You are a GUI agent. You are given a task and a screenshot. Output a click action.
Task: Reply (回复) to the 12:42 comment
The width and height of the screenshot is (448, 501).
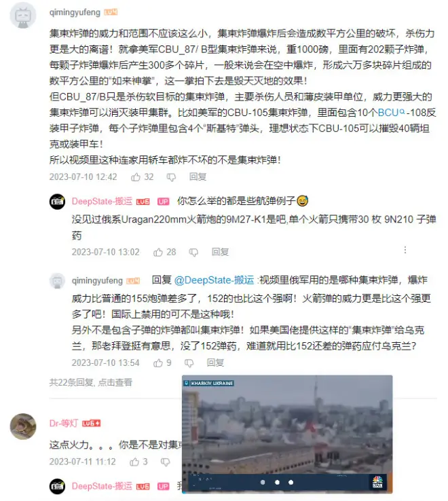pos(198,177)
